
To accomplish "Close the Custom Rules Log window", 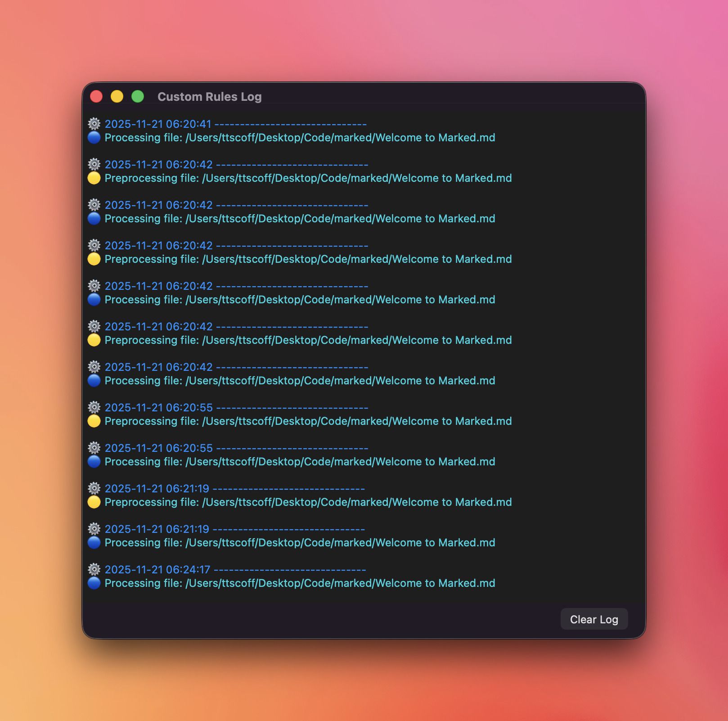I will pyautogui.click(x=96, y=96).
